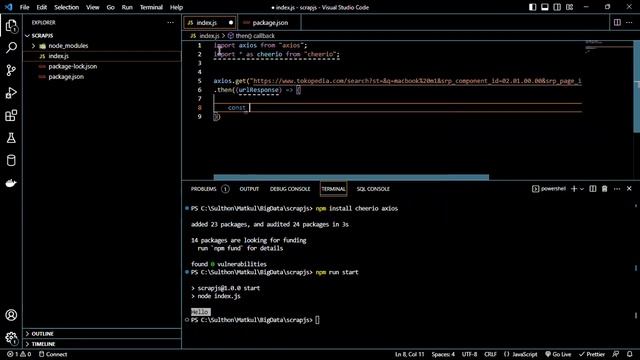This screenshot has height=360, width=640.
Task: Open index.js in the explorer tree
Action: pos(58,56)
